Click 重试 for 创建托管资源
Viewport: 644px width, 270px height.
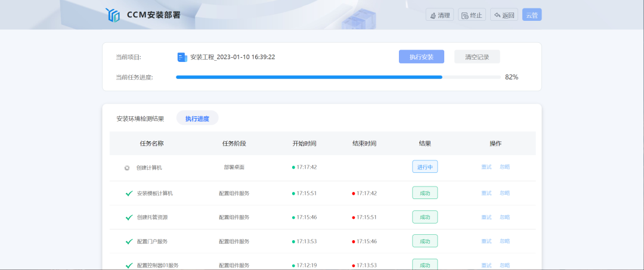(487, 217)
